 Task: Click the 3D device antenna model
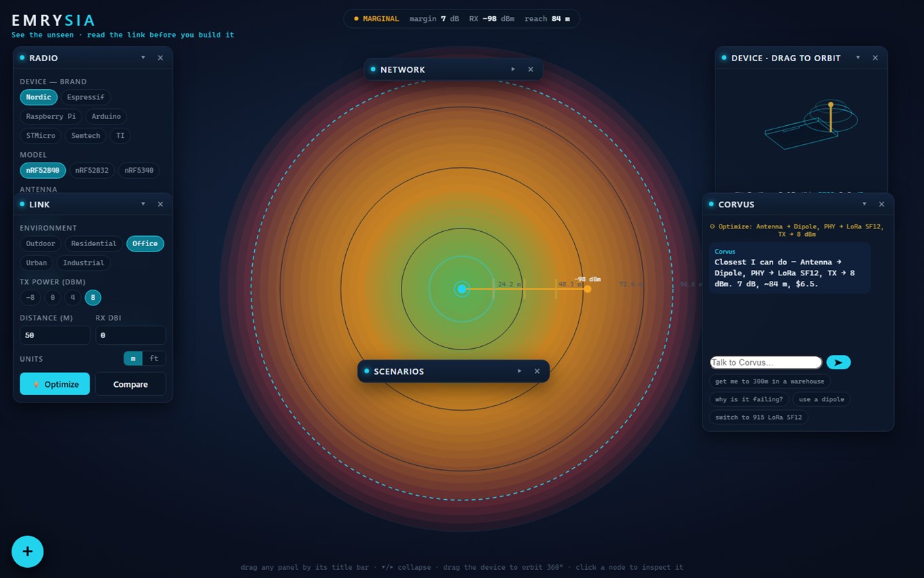[x=812, y=126]
